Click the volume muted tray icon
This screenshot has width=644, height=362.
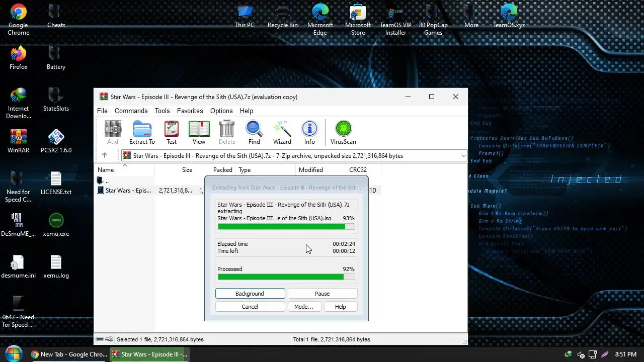pos(581,354)
